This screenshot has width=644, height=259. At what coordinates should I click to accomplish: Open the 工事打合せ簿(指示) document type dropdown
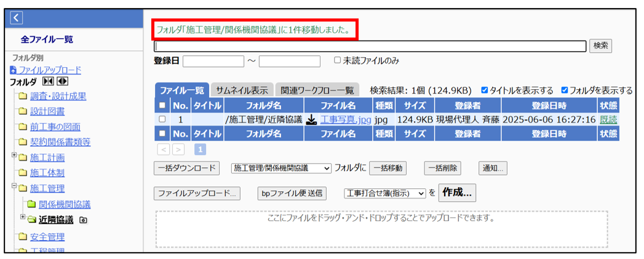pos(385,193)
